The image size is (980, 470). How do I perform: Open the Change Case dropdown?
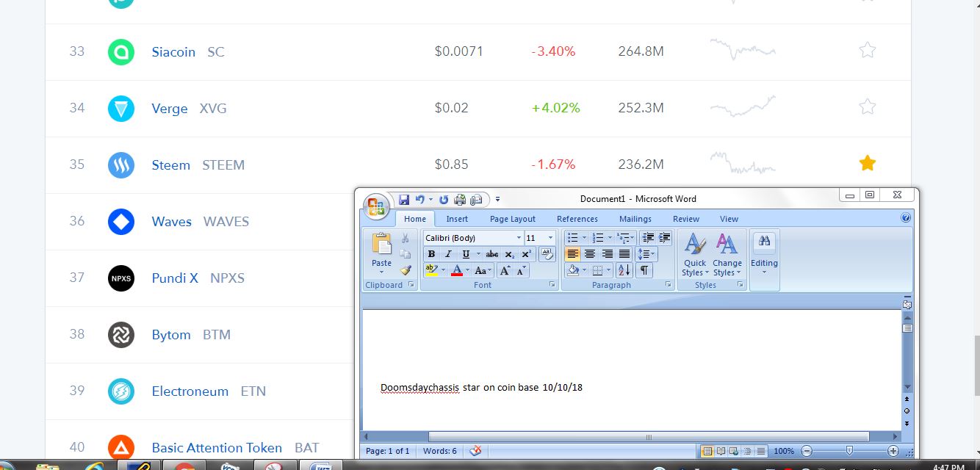coord(483,270)
